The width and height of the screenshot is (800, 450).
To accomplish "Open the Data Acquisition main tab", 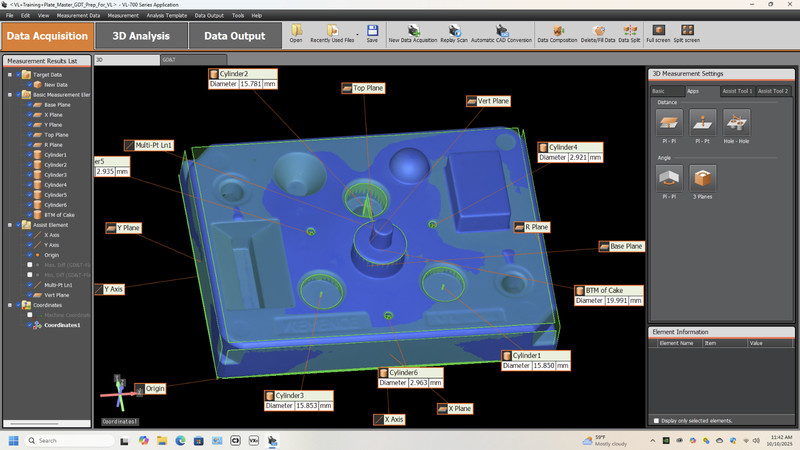I will 47,36.
